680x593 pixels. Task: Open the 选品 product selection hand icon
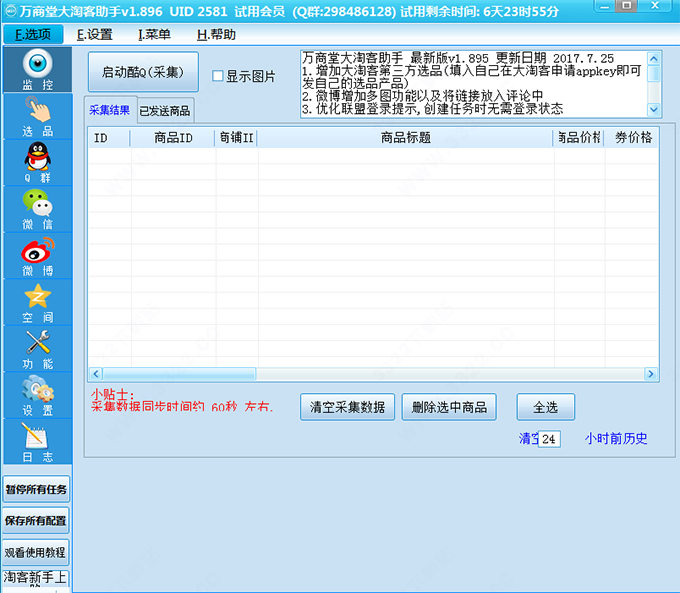click(37, 116)
